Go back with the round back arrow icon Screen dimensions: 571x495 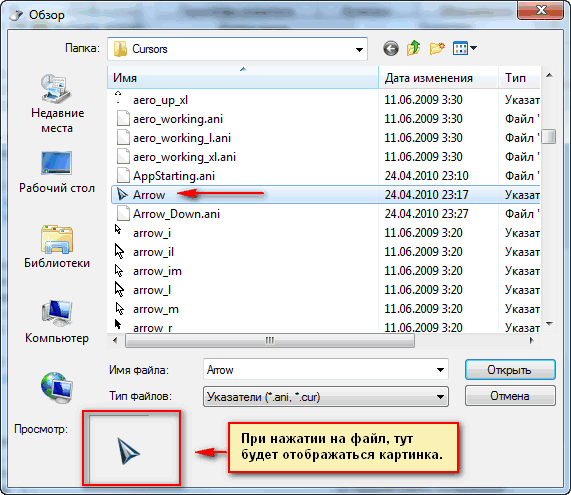(x=391, y=48)
